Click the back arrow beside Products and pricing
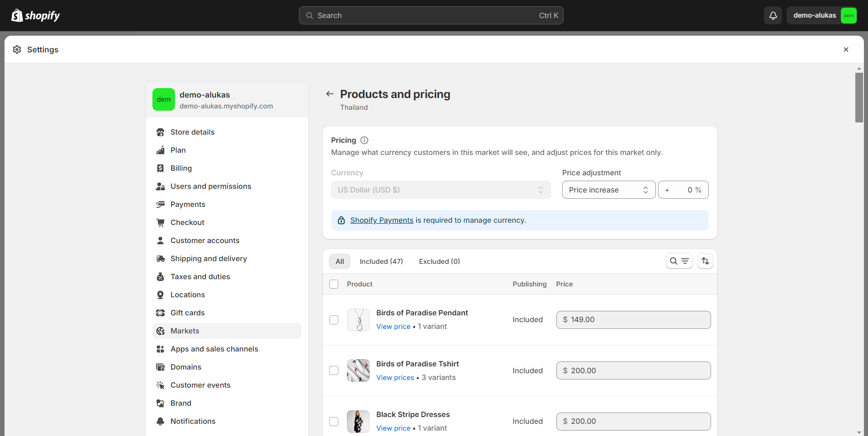Image resolution: width=868 pixels, height=436 pixels. coord(330,94)
